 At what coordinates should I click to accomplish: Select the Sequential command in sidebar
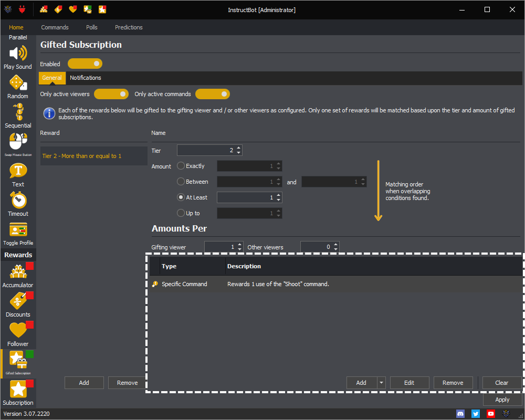click(18, 116)
